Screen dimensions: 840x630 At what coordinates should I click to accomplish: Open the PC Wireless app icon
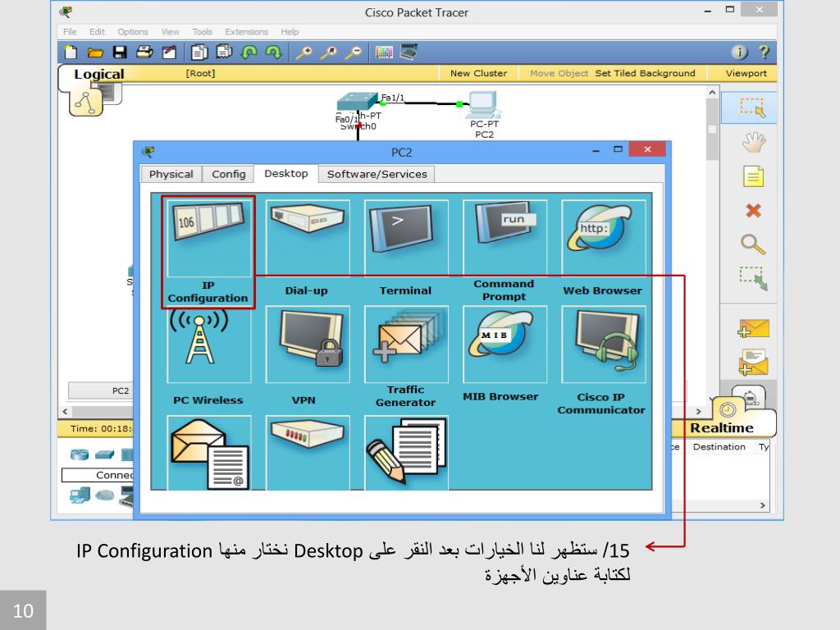(209, 345)
